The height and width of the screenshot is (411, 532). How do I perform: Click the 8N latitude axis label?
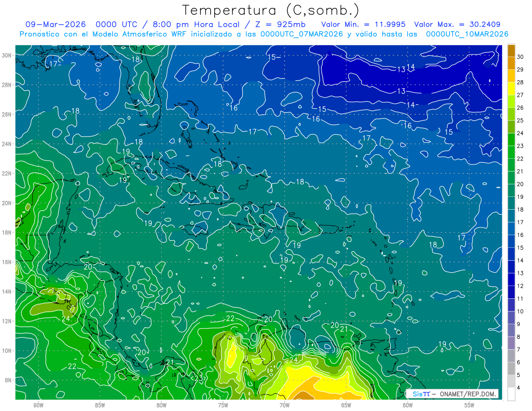pyautogui.click(x=8, y=380)
